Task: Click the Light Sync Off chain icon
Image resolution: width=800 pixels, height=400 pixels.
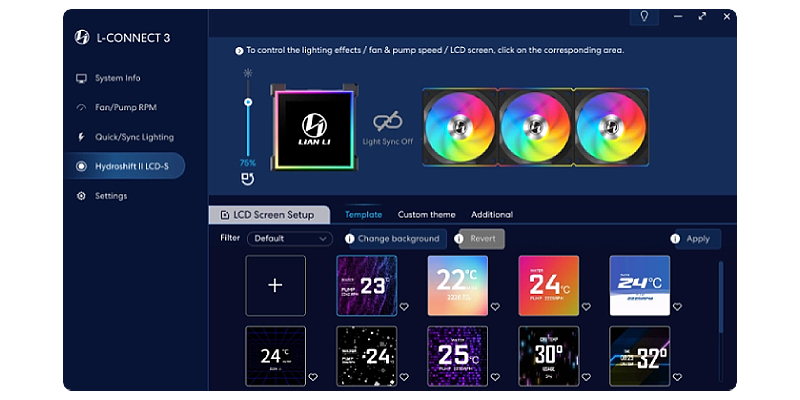Action: coord(386,121)
